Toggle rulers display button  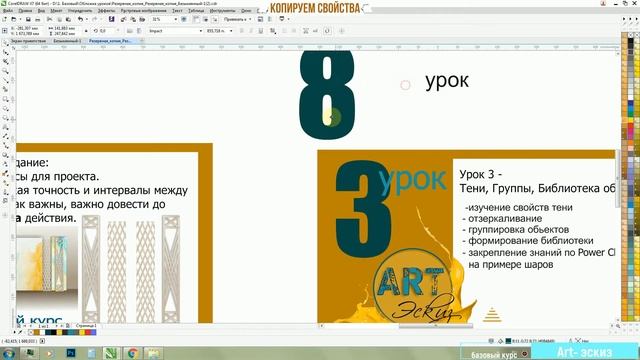[196, 19]
